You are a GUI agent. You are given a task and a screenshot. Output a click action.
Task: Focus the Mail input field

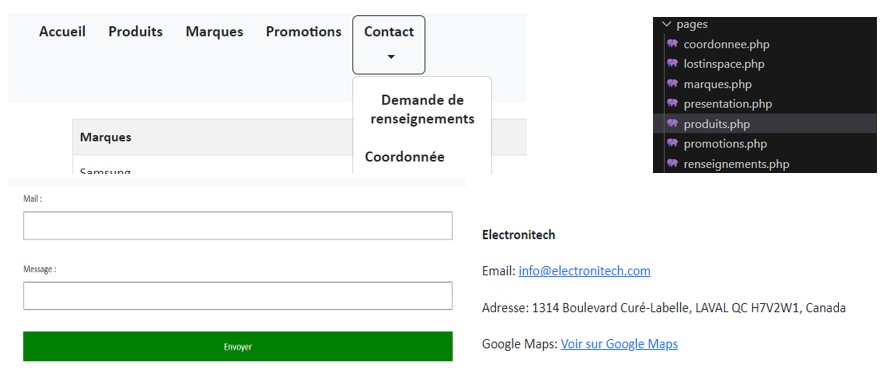[x=237, y=226]
